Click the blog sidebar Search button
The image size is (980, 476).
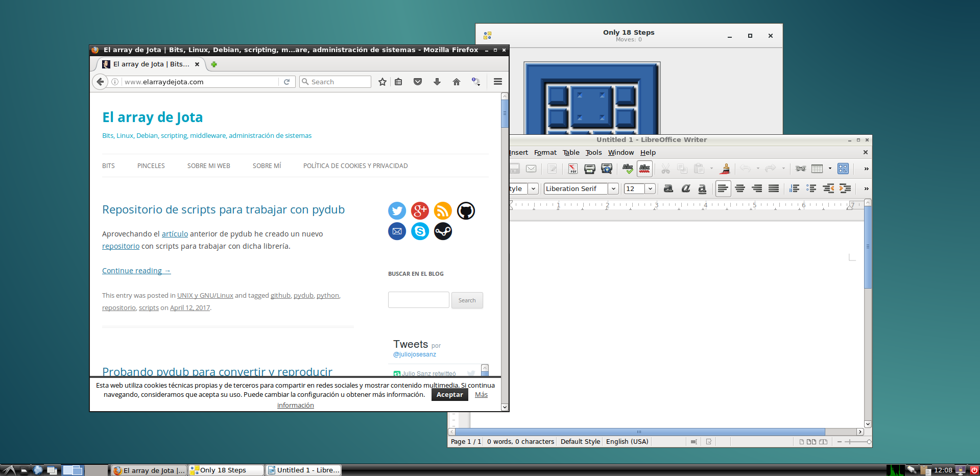467,300
